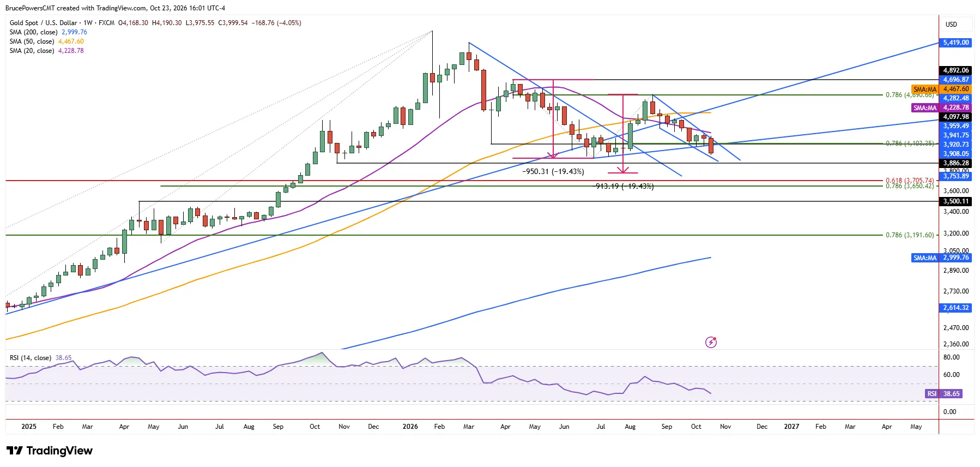Click the pink lightning event icon

tap(711, 342)
